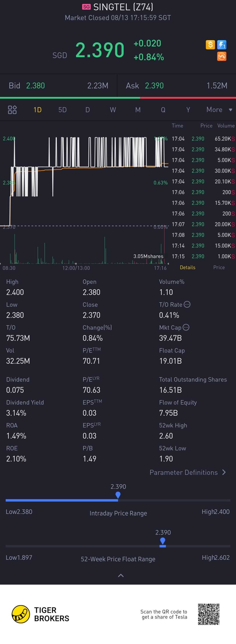Image resolution: width=236 pixels, height=644 pixels.
Task: Tap the P/E TTM value 70.71
Action: [x=91, y=361]
